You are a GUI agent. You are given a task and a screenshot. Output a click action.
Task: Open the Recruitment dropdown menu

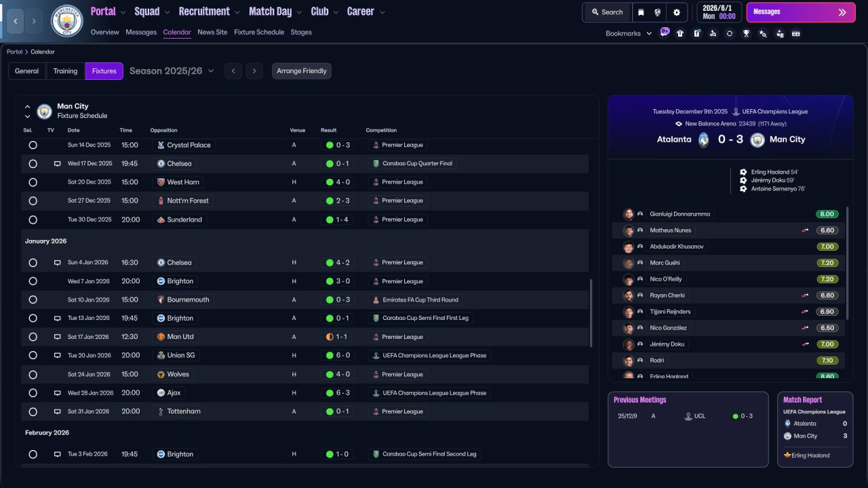point(210,12)
